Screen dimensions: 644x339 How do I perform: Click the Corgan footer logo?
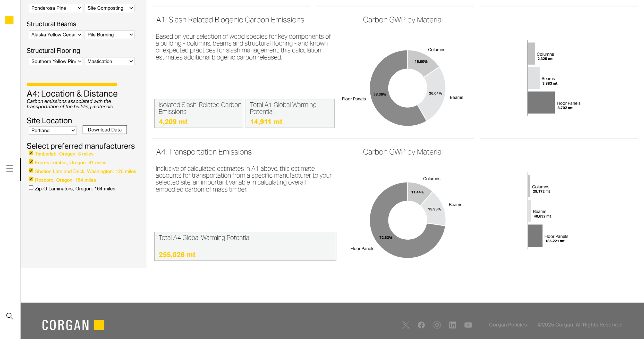coord(73,325)
